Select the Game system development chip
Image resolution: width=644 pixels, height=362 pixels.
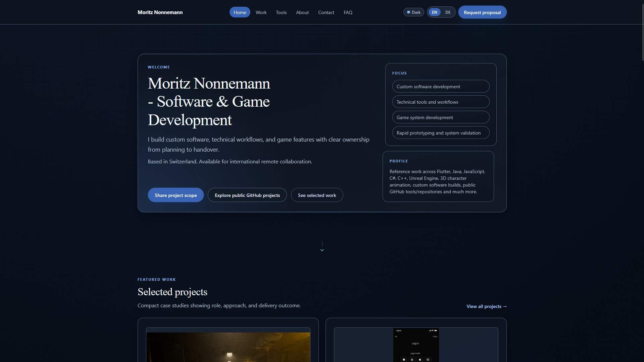441,117
